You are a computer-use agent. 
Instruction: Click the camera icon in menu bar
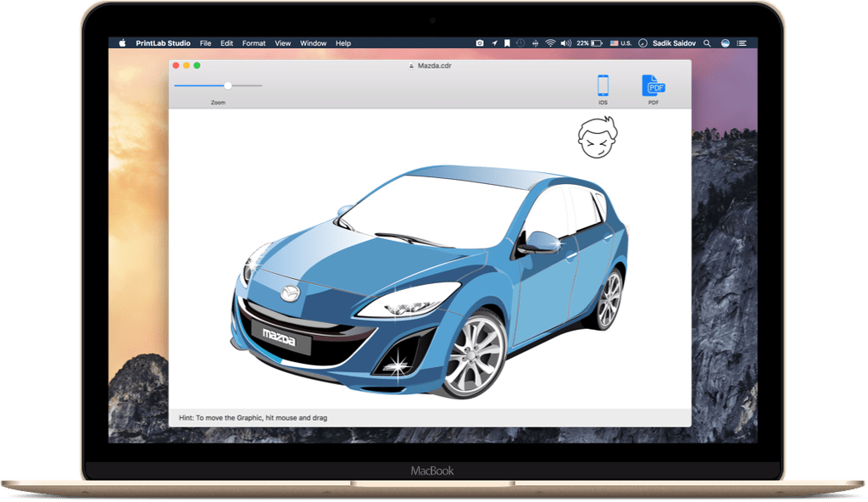pyautogui.click(x=479, y=43)
